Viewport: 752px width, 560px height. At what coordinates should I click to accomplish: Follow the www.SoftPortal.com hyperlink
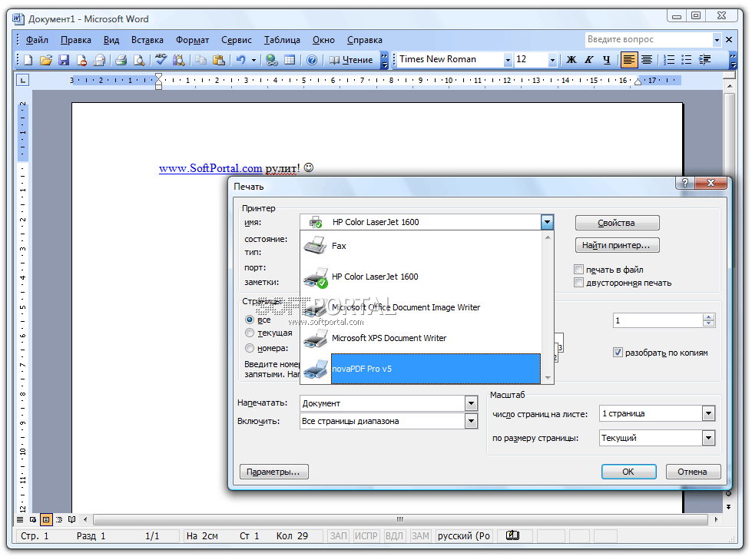pos(210,168)
